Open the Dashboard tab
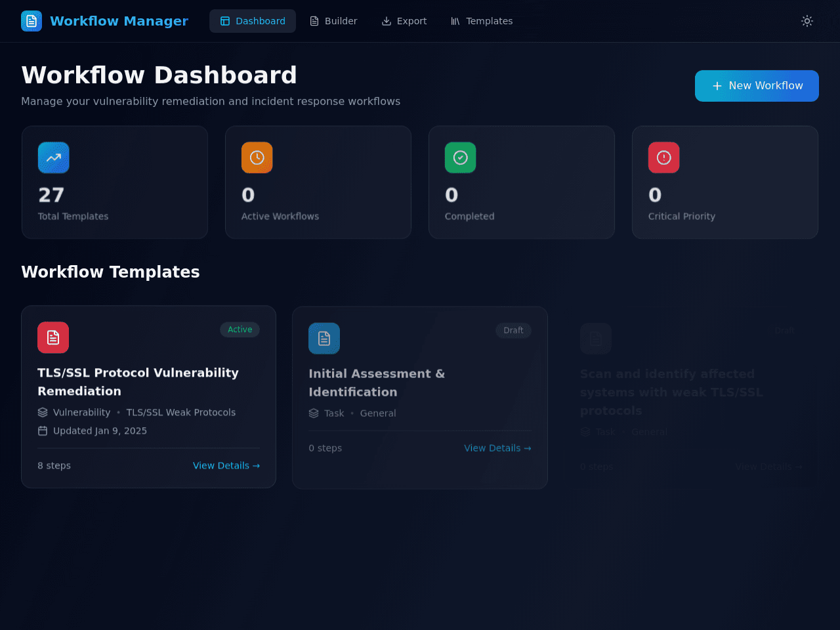Image resolution: width=840 pixels, height=630 pixels. click(253, 21)
